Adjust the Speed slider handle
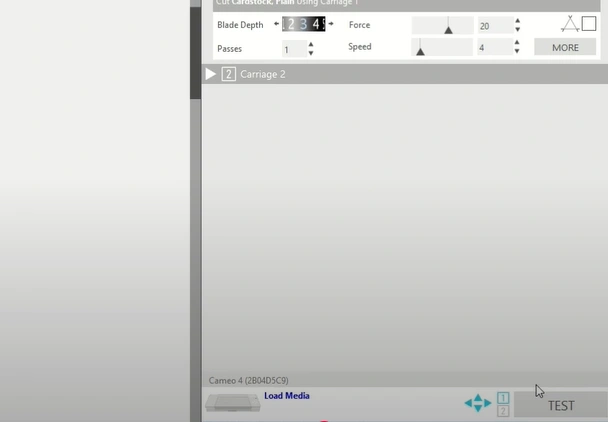This screenshot has width=608, height=422. pos(420,52)
